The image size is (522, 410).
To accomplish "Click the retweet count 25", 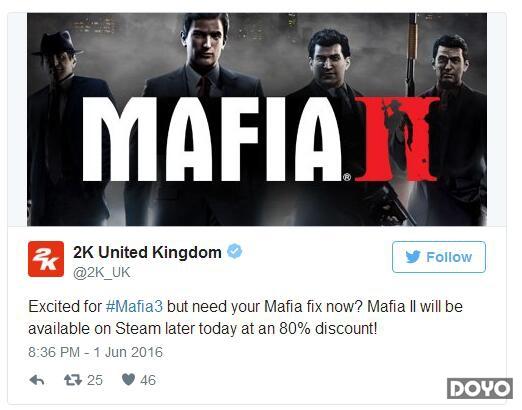I will tap(95, 380).
